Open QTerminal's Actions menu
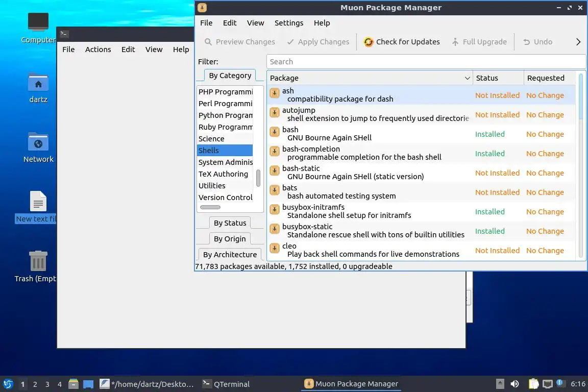This screenshot has width=588, height=392. (x=98, y=50)
